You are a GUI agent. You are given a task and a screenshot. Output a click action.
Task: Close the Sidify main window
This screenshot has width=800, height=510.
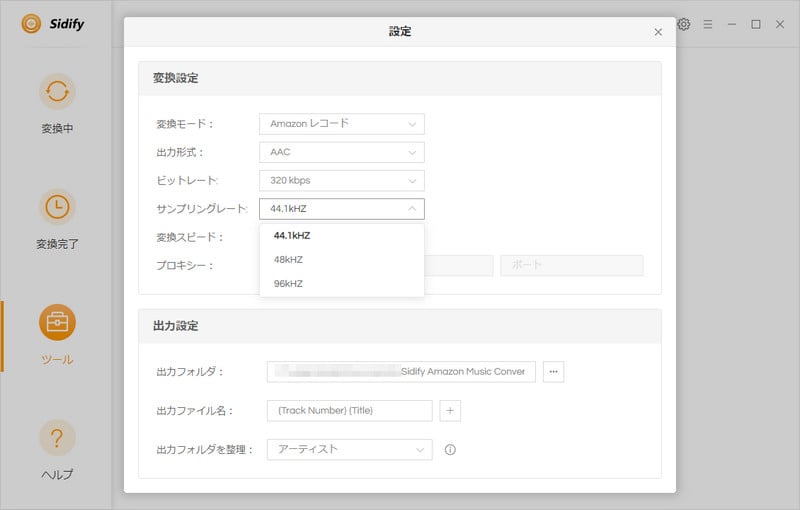pos(780,24)
